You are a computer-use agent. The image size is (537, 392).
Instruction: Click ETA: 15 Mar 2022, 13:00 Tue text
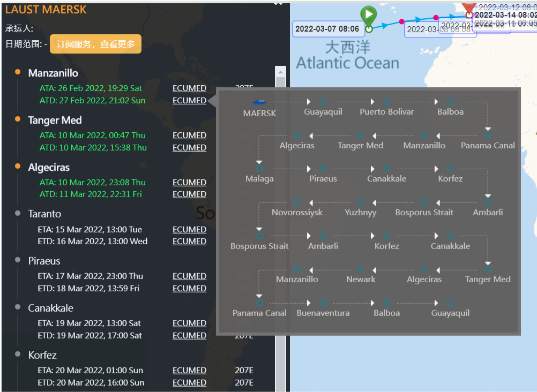point(89,229)
